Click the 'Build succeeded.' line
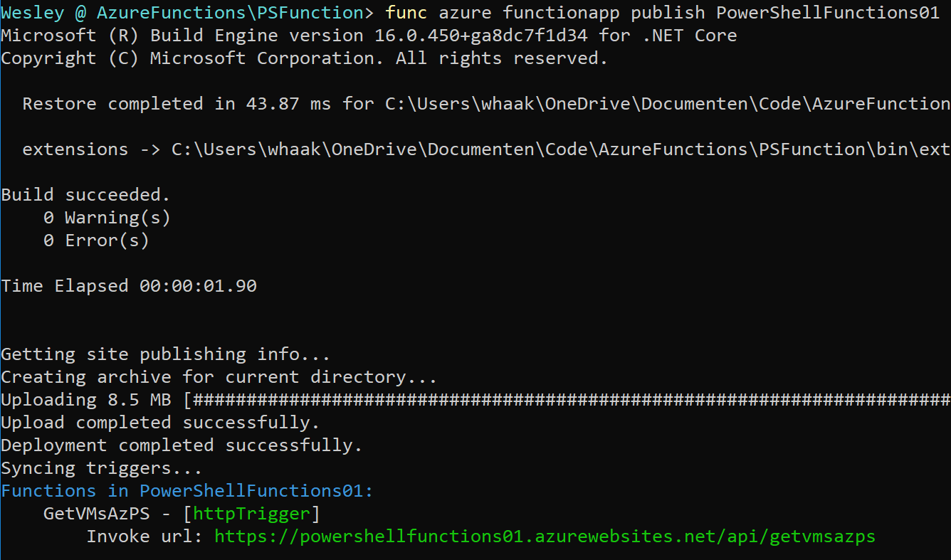Viewport: 951px width, 560px height. point(86,195)
